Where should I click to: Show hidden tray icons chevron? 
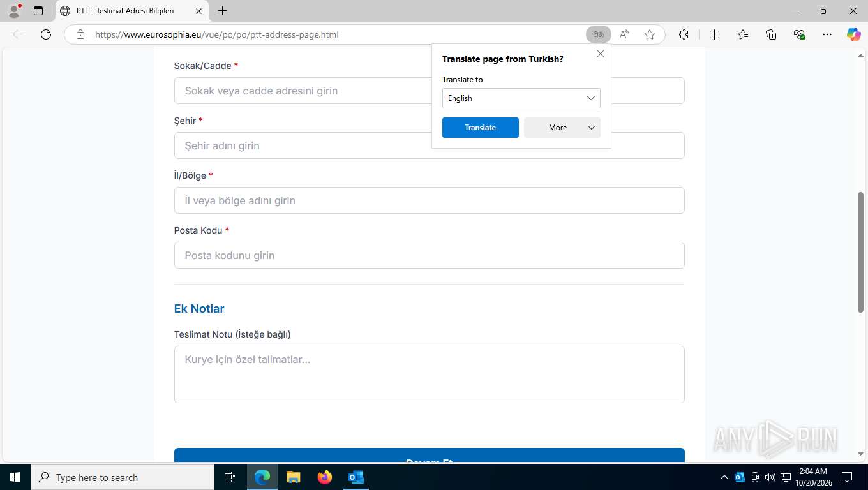(724, 477)
